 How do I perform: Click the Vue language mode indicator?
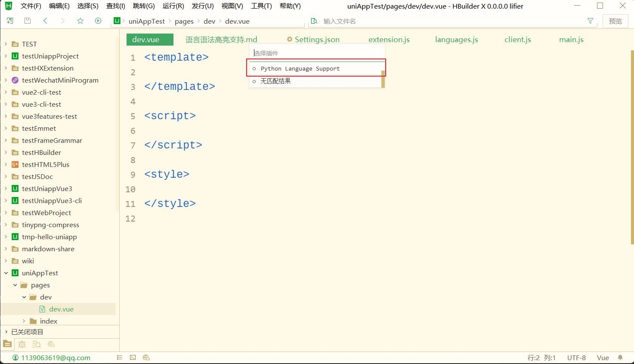coord(603,358)
